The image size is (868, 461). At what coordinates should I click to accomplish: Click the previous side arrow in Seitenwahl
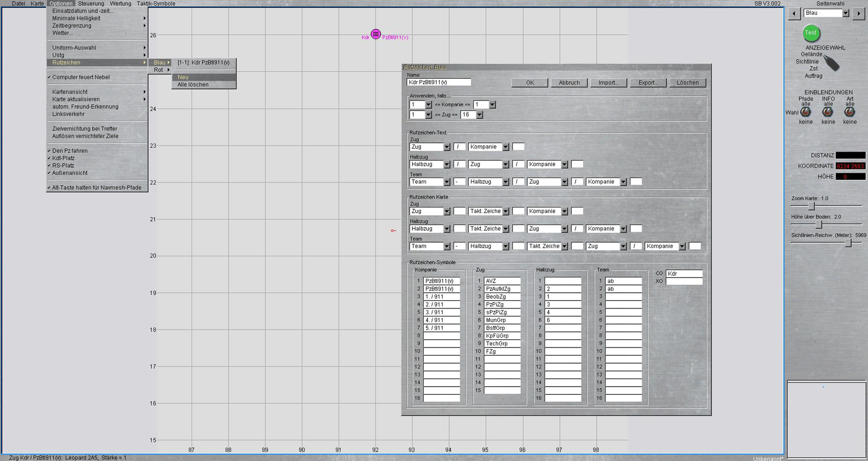pyautogui.click(x=794, y=14)
